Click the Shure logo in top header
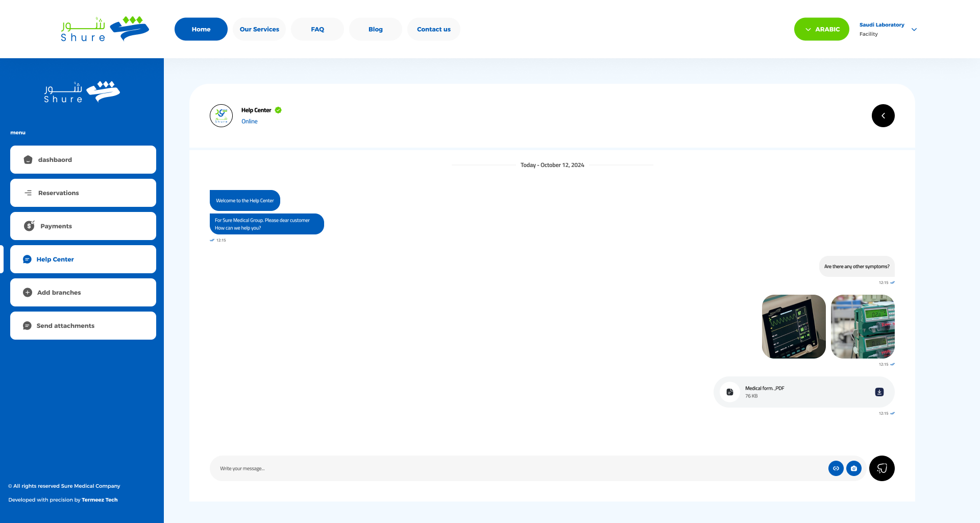980x523 pixels. [x=105, y=29]
